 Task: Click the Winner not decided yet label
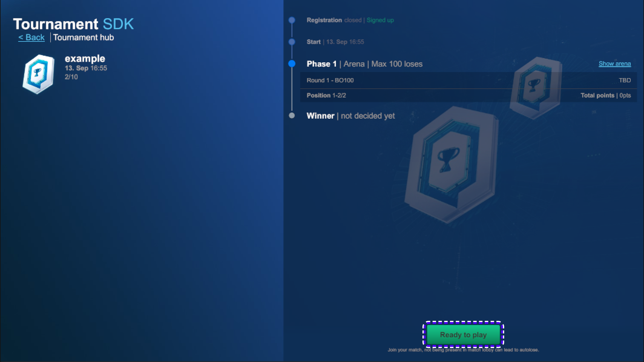350,116
